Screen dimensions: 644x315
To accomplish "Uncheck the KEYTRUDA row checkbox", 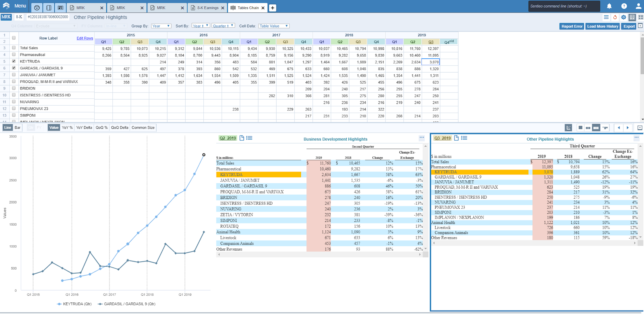I will click(x=14, y=61).
